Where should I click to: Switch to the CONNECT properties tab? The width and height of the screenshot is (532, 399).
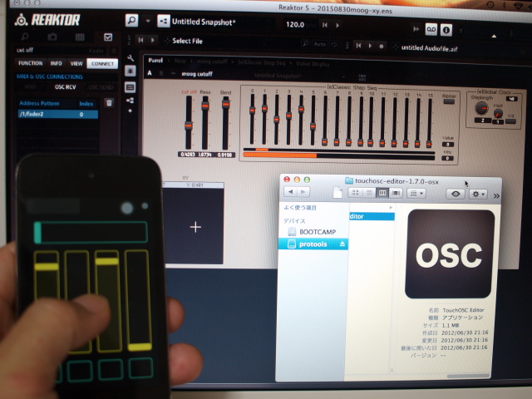point(102,64)
